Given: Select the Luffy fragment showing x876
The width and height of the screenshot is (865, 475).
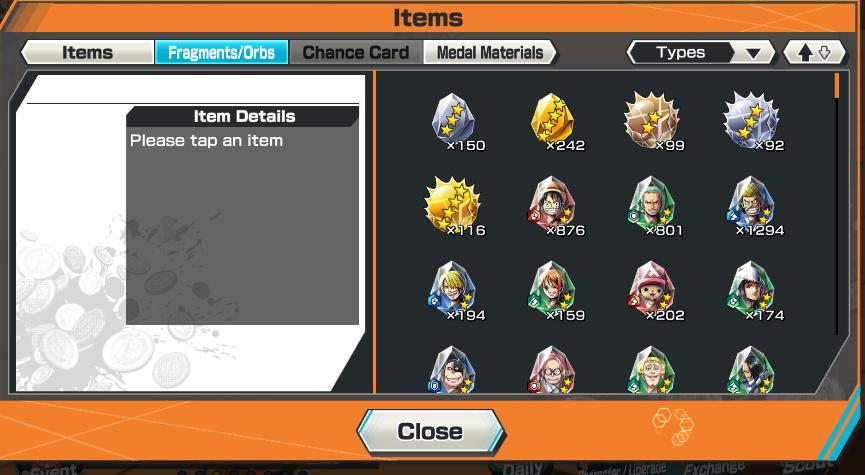Looking at the screenshot, I should click(x=552, y=204).
